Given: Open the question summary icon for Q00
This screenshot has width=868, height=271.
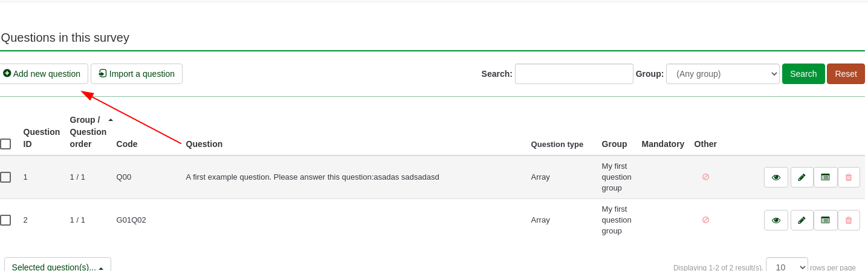Looking at the screenshot, I should (825, 177).
